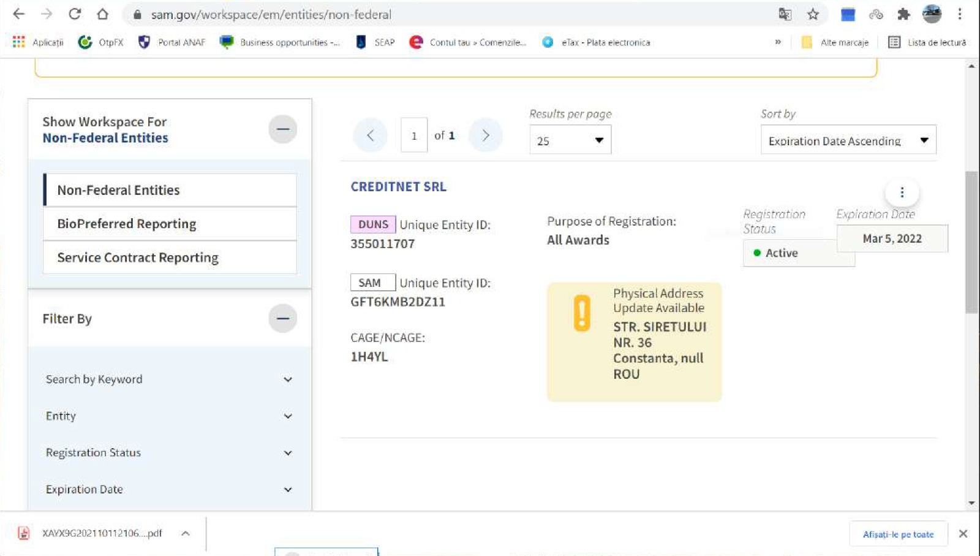Screen dimensions: 980x556
Task: Select Non-Federal Entities workspace item
Action: click(170, 190)
